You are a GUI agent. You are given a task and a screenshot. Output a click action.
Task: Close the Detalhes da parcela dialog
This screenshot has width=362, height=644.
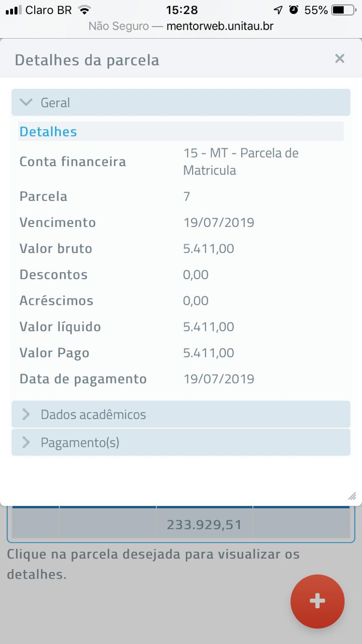coord(339,59)
